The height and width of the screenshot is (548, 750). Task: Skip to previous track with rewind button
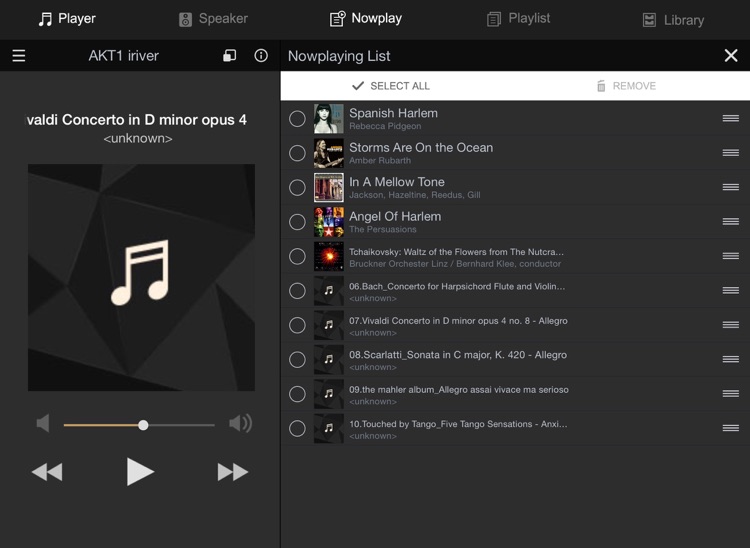point(47,472)
